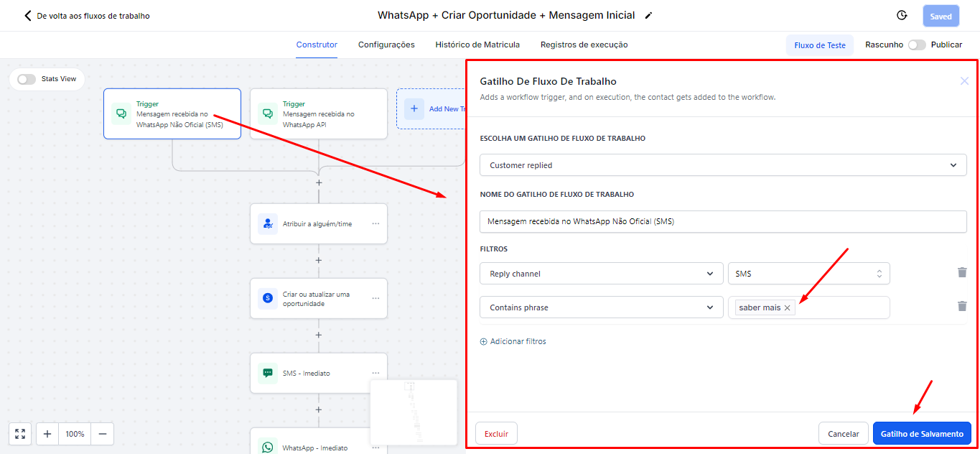Delete the Reply channel filter row

pos(962,273)
